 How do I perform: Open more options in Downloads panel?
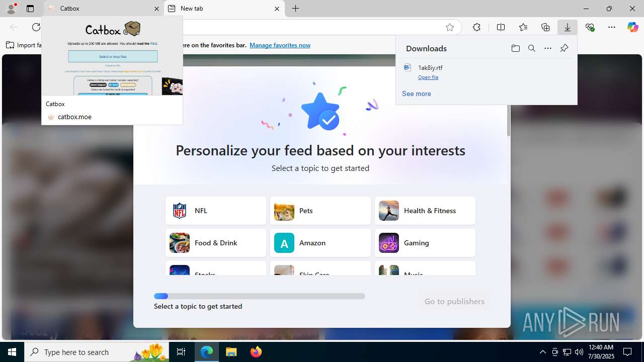(548, 48)
